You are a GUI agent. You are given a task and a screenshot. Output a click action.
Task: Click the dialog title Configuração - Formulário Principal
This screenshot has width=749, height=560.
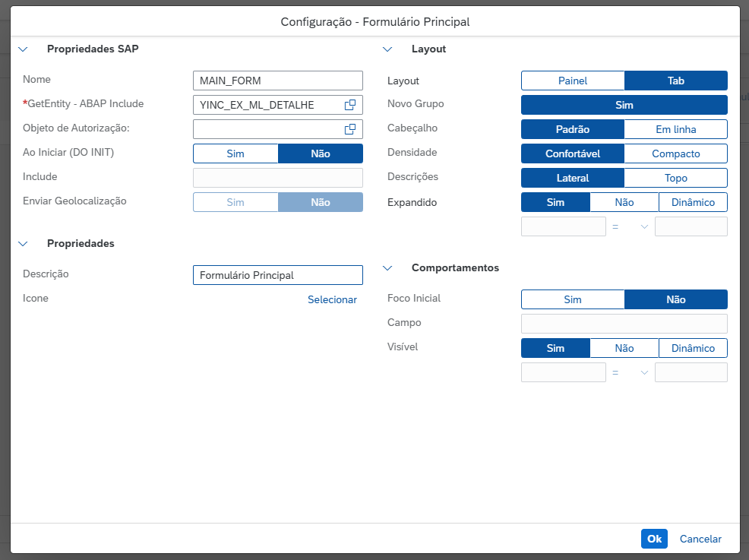tap(375, 22)
